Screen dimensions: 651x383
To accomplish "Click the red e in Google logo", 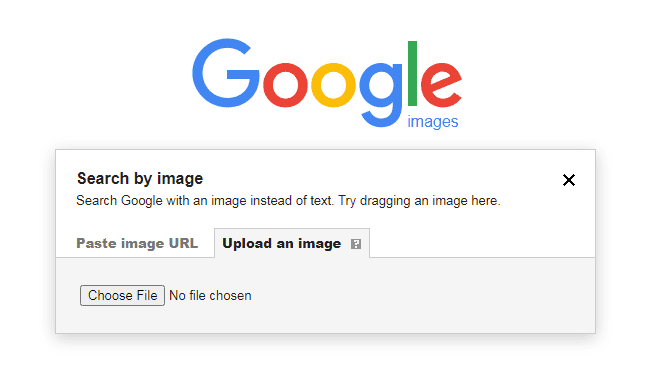I will coord(441,85).
